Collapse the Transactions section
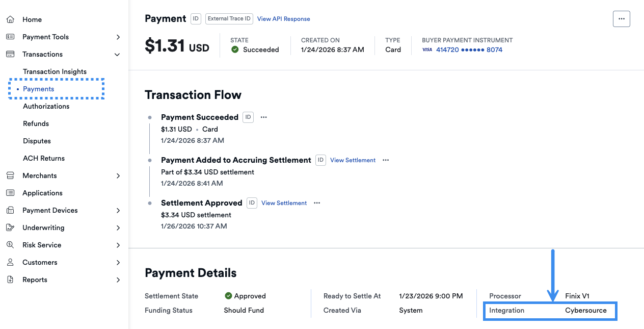Screen dimensions: 644x329 coord(118,54)
